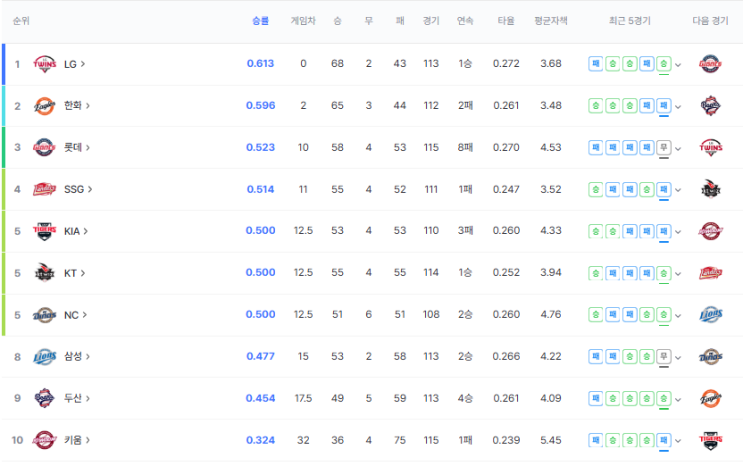743x466 pixels.
Task: Click the KT Wiz team logo in rank 5
Action: pos(45,273)
